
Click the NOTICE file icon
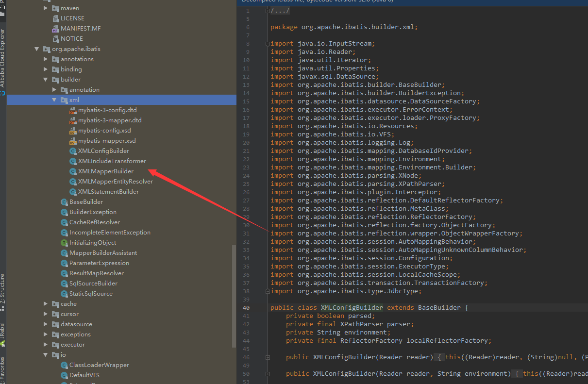pos(55,39)
